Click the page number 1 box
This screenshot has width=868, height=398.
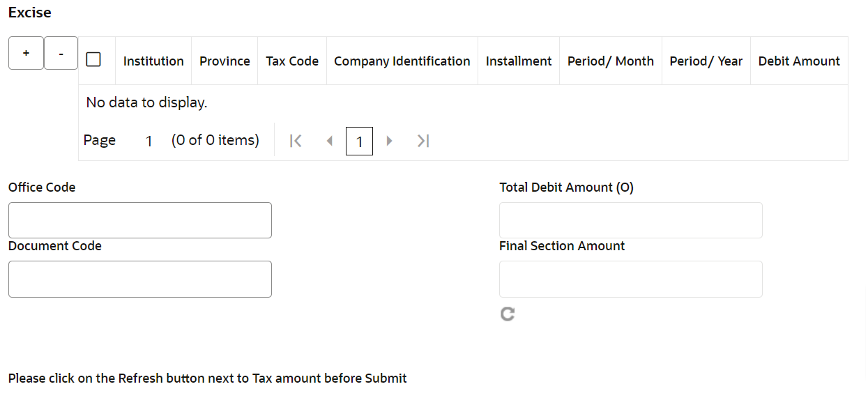[x=359, y=141]
